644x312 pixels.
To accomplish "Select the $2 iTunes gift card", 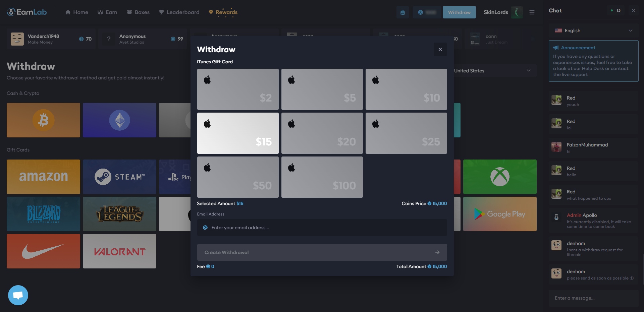I will (x=238, y=89).
